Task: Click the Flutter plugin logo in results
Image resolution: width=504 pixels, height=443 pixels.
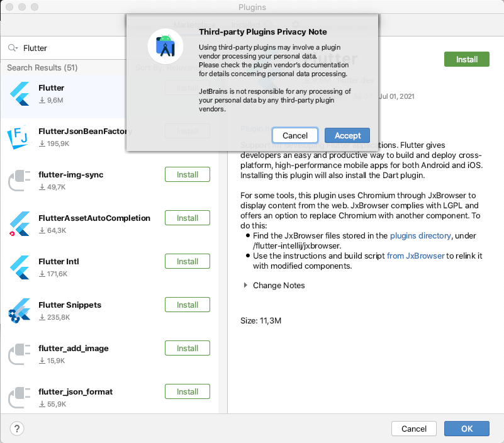Action: pyautogui.click(x=20, y=94)
